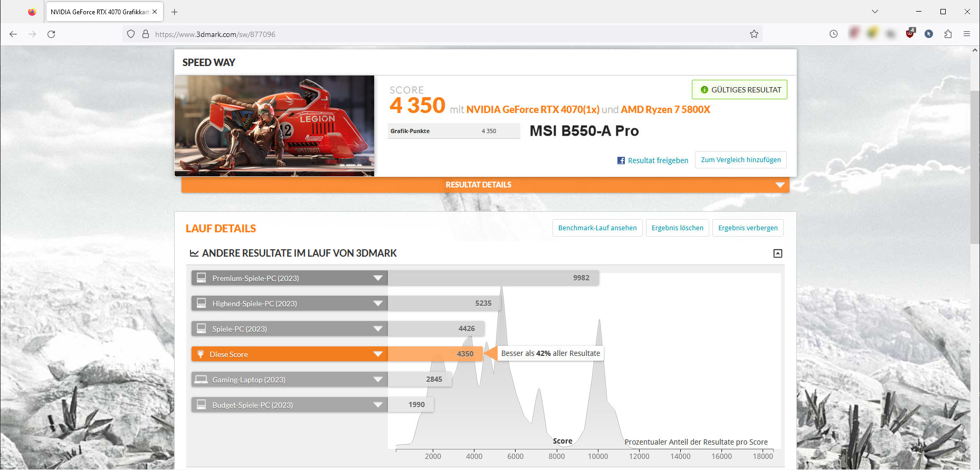The width and height of the screenshot is (980, 470).
Task: Click the blue circular extension icon
Action: (x=929, y=34)
